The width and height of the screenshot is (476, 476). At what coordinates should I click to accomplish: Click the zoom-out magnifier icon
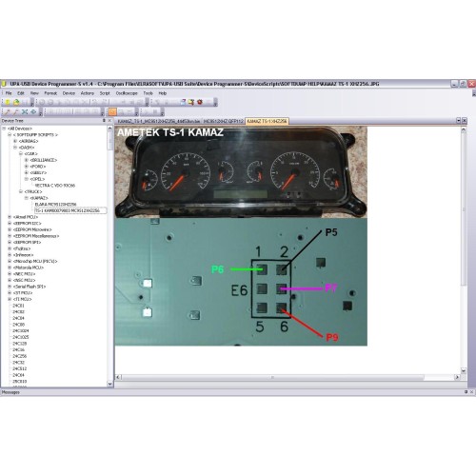tap(16, 111)
